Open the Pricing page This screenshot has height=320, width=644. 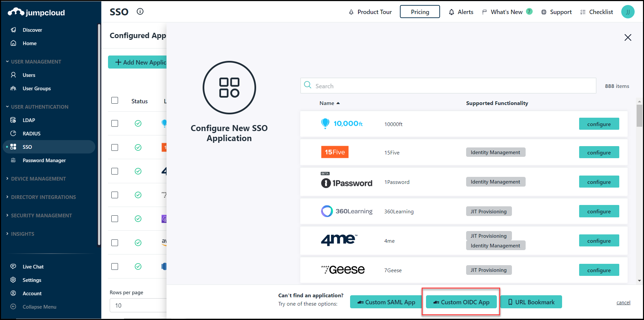(420, 12)
